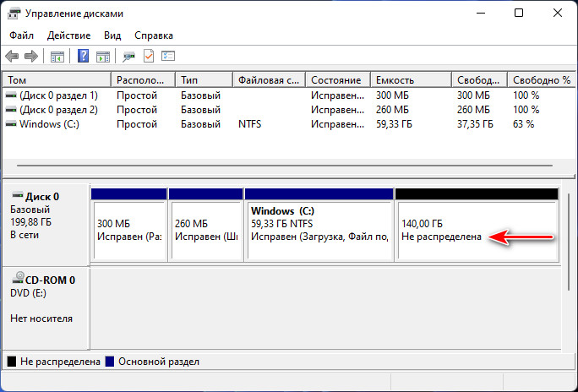The image size is (578, 392).
Task: Sort by the Файловая с... column header
Action: (270, 80)
